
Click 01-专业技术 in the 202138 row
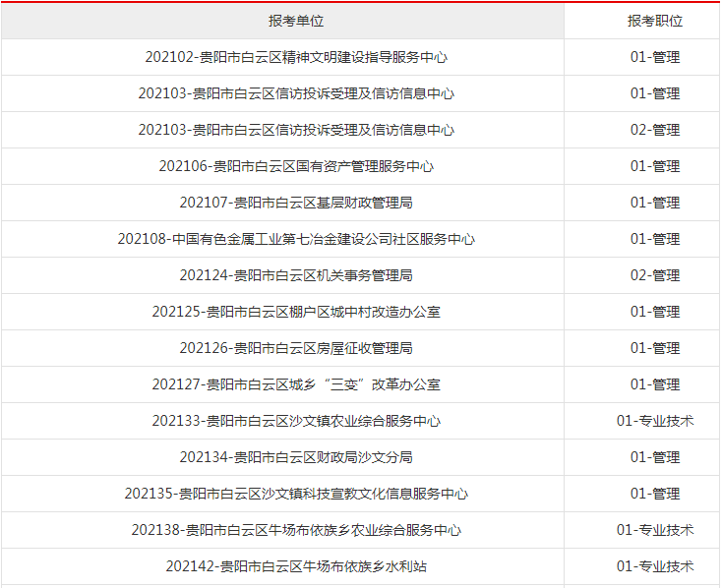tap(655, 530)
